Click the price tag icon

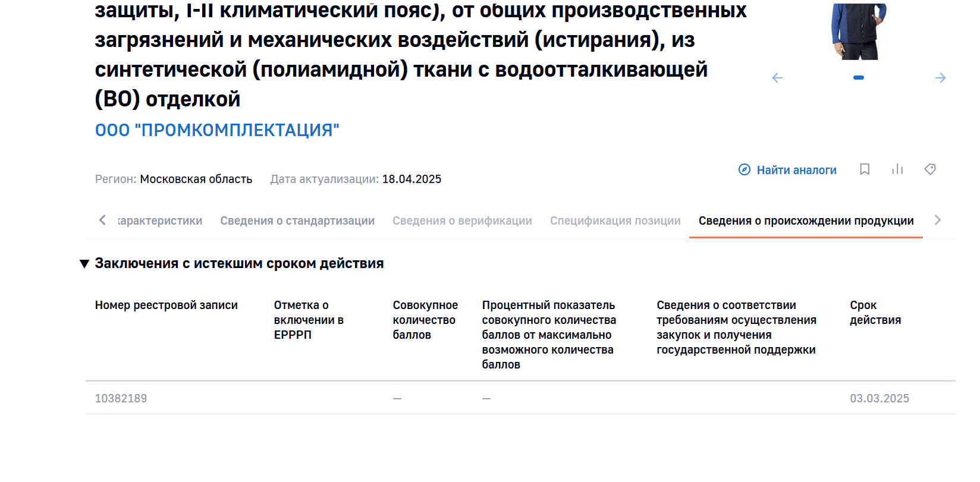pos(930,169)
